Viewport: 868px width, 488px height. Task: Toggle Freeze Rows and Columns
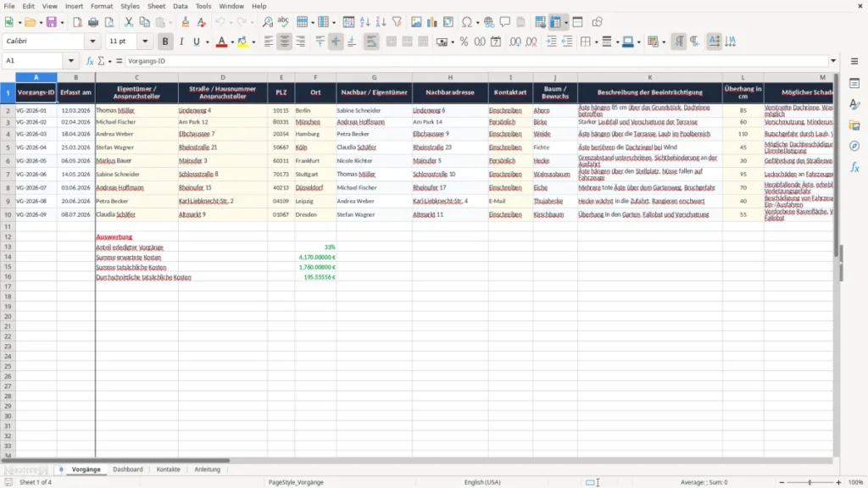pyautogui.click(x=555, y=22)
